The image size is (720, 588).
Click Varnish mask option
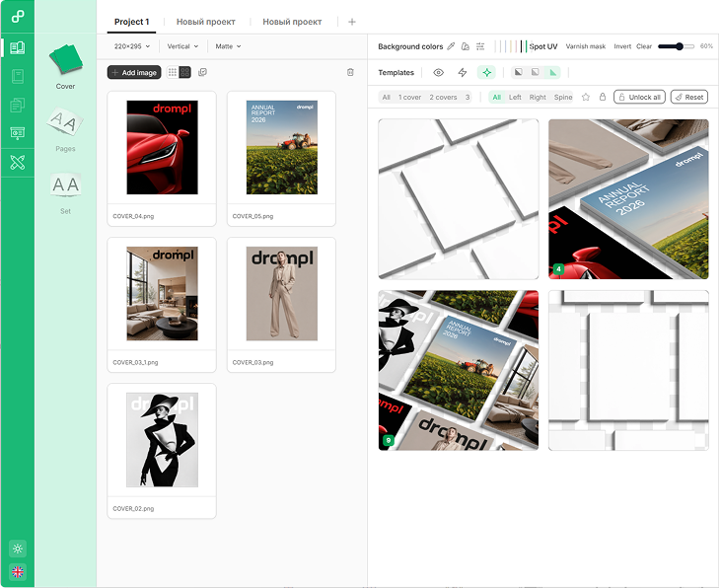point(586,46)
